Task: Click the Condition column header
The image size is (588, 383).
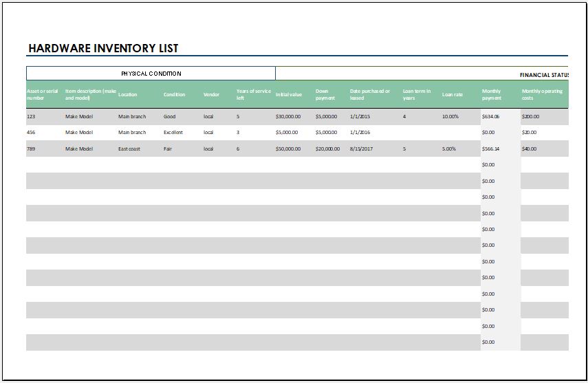Action: tap(175, 94)
